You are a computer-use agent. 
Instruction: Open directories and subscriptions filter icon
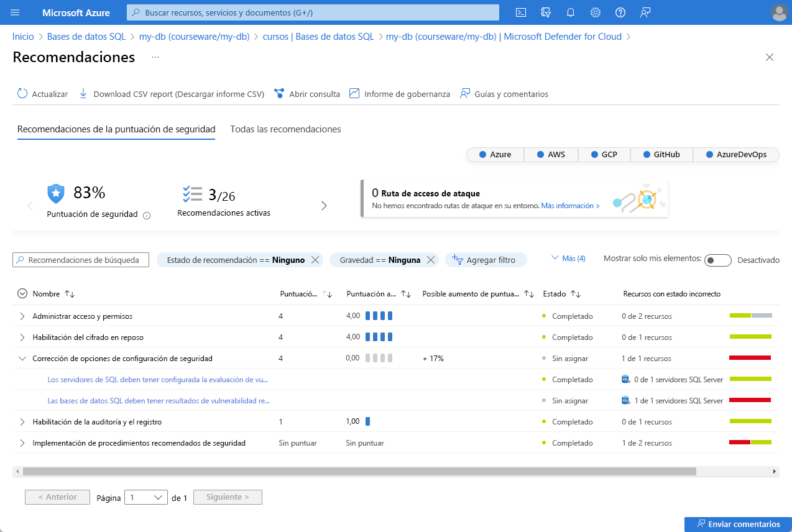[x=546, y=12]
